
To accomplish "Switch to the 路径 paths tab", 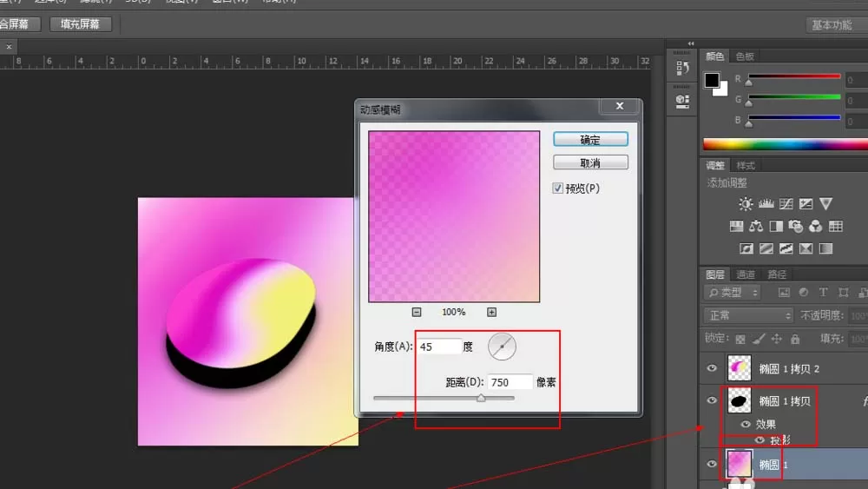I will 777,274.
